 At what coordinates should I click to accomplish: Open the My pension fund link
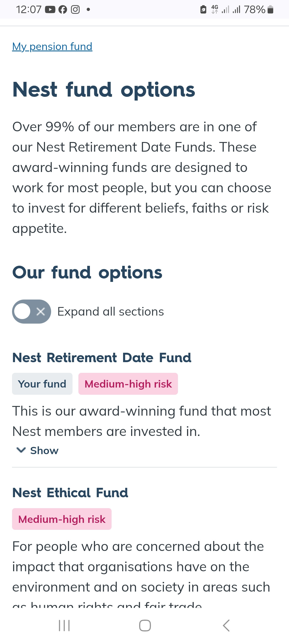[x=52, y=47]
